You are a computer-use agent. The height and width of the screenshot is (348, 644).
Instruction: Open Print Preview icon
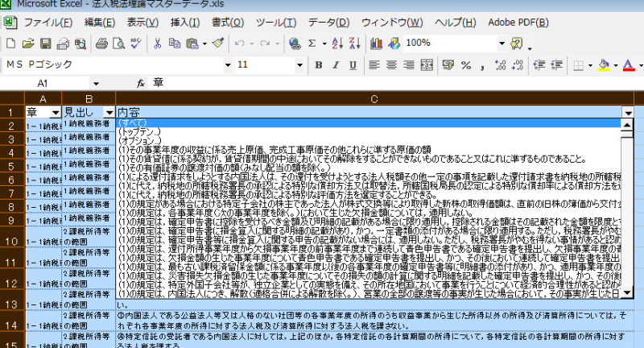pos(118,43)
